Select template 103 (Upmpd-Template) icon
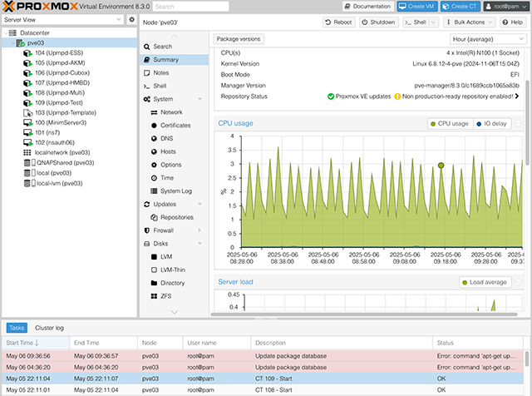Viewport: 532px width, 396px height. pos(27,113)
